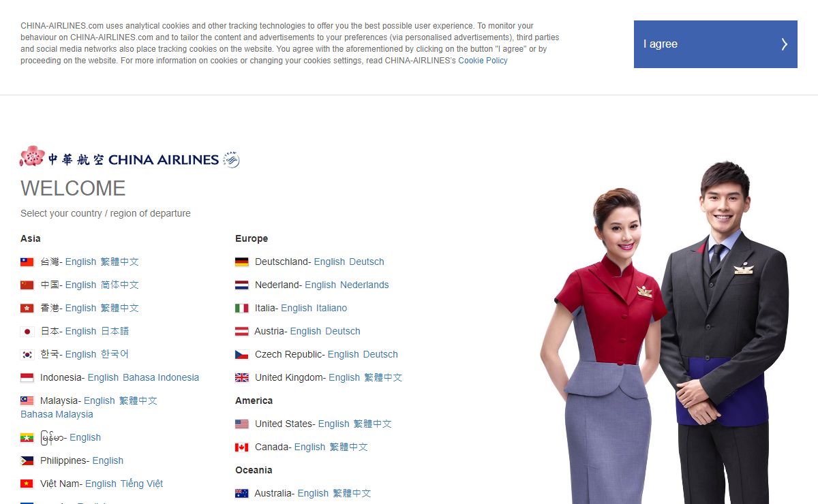Click the Philippines flag icon
Image resolution: width=818 pixels, height=504 pixels.
click(27, 460)
